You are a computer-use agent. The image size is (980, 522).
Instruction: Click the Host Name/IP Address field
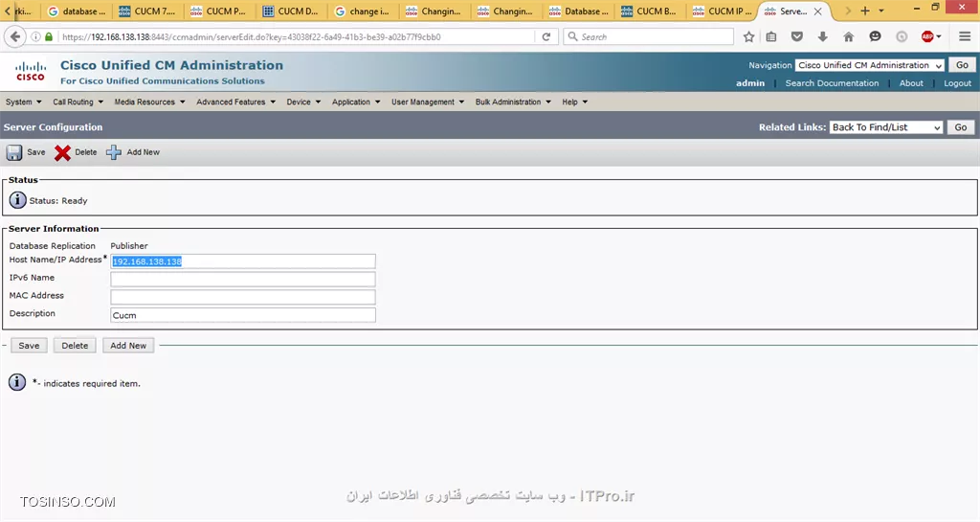[243, 261]
